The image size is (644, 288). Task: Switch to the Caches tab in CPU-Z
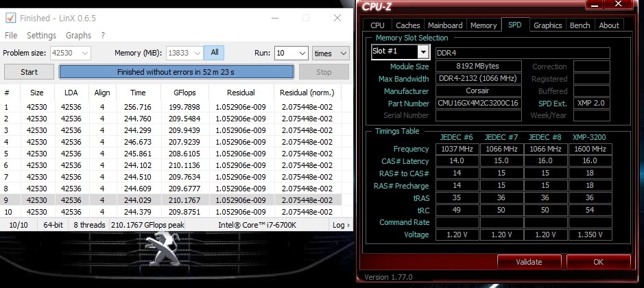(x=408, y=25)
